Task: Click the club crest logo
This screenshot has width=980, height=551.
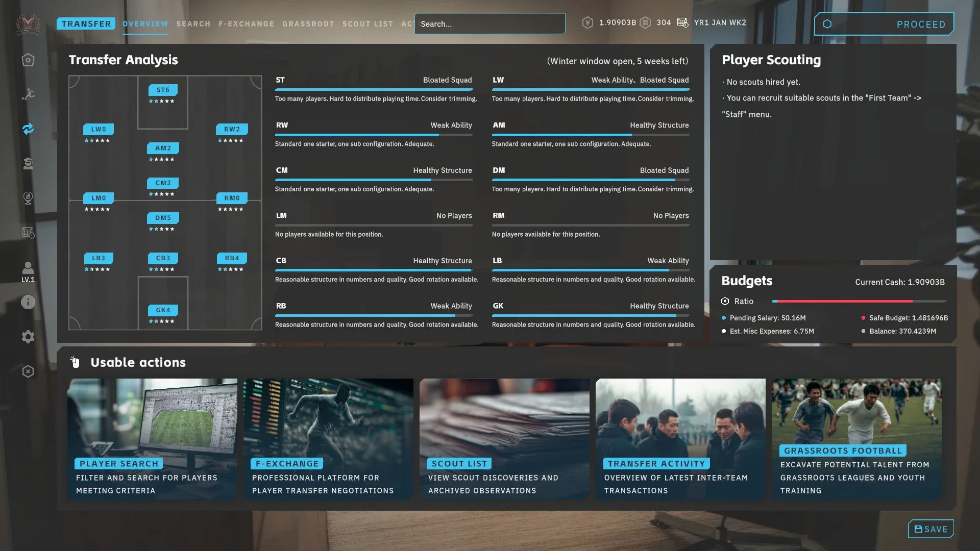Action: (28, 24)
